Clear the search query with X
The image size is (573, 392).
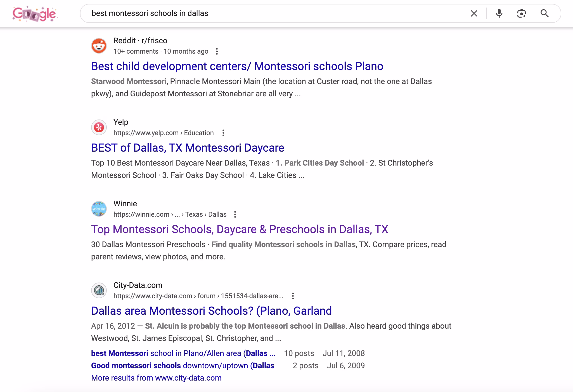point(474,13)
